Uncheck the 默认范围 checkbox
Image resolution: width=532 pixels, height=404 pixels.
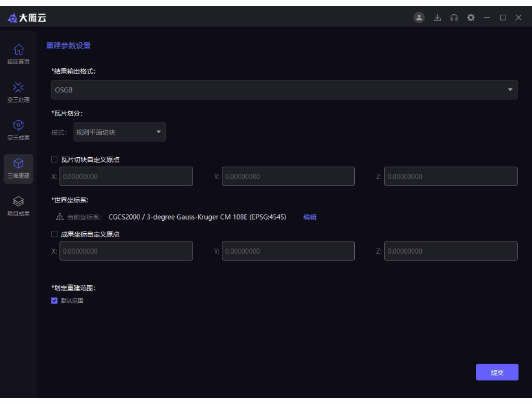(54, 300)
